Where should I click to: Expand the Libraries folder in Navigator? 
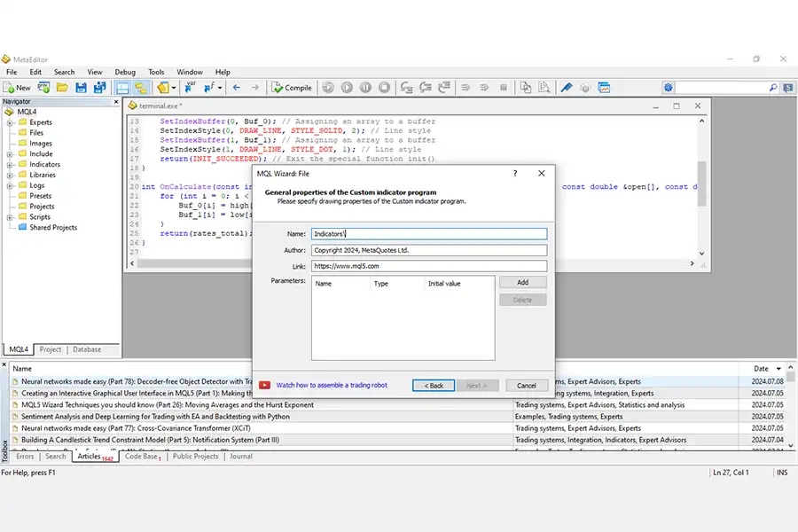click(x=10, y=176)
